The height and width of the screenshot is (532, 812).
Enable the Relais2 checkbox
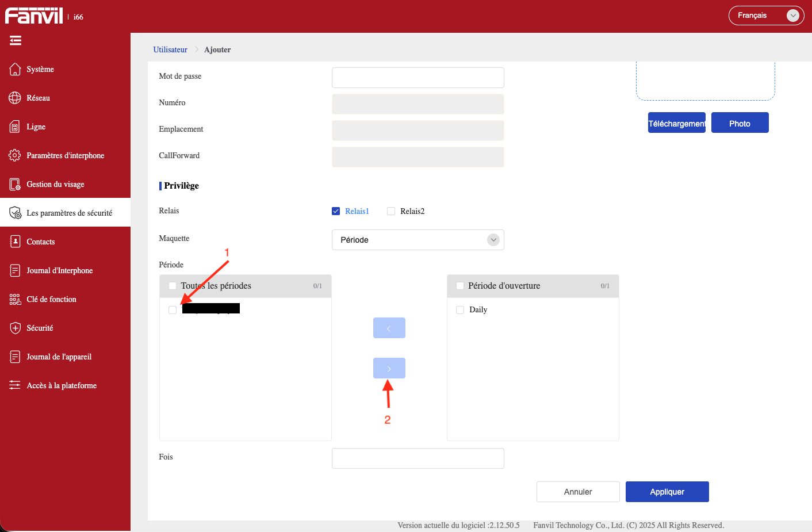391,211
